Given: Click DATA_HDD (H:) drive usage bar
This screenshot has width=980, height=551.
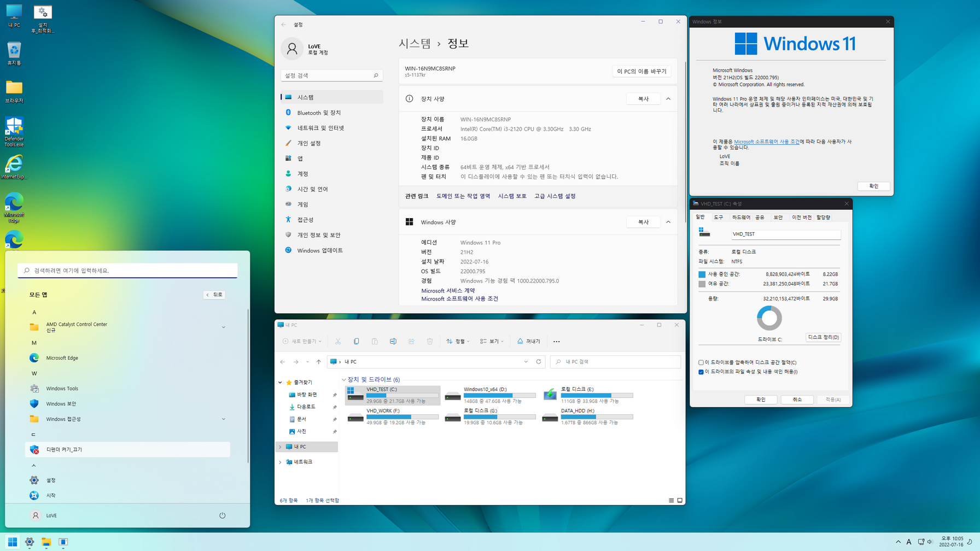Looking at the screenshot, I should [597, 417].
